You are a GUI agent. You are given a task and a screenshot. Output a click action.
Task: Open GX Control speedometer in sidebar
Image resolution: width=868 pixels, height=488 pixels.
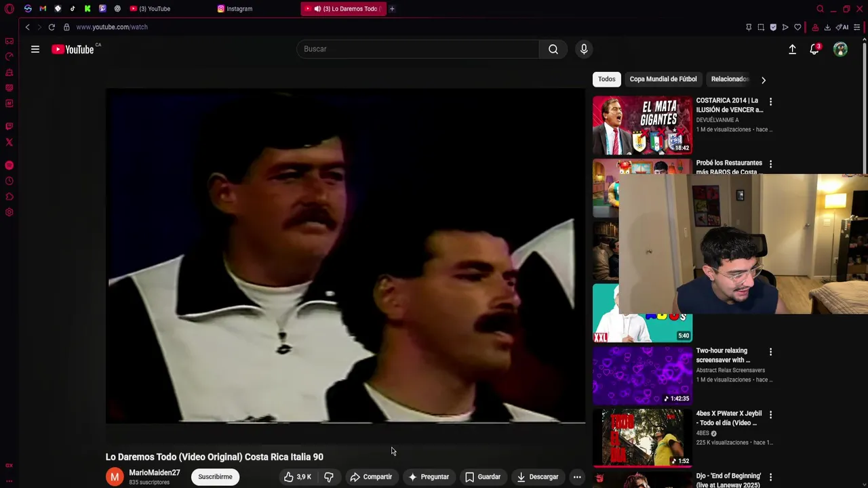pos(9,56)
